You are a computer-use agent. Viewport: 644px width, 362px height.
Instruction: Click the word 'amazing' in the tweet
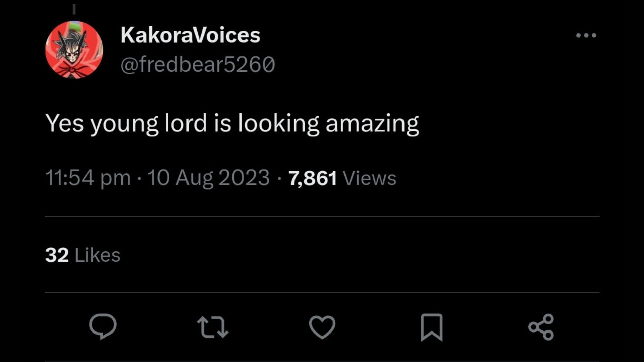[372, 123]
